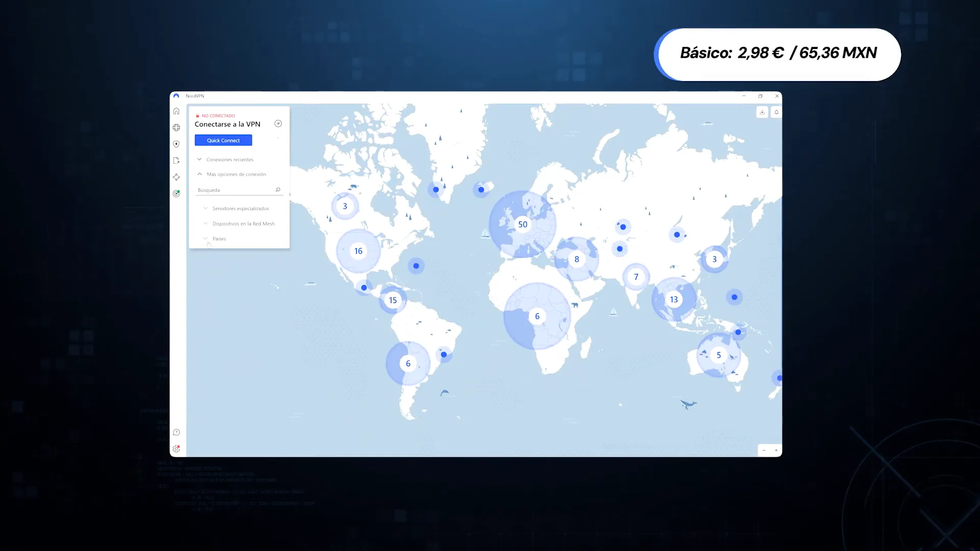Image resolution: width=980 pixels, height=551 pixels.
Task: Select the US cluster marked 16
Action: (x=358, y=251)
